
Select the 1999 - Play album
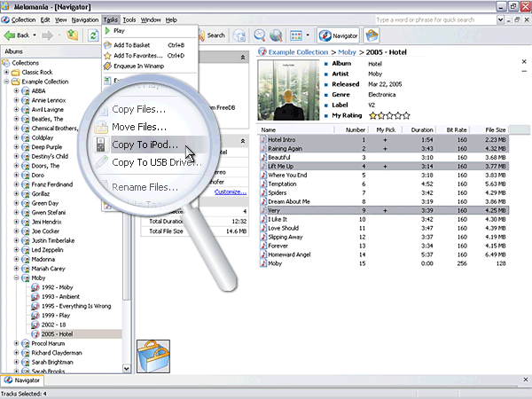pos(56,315)
